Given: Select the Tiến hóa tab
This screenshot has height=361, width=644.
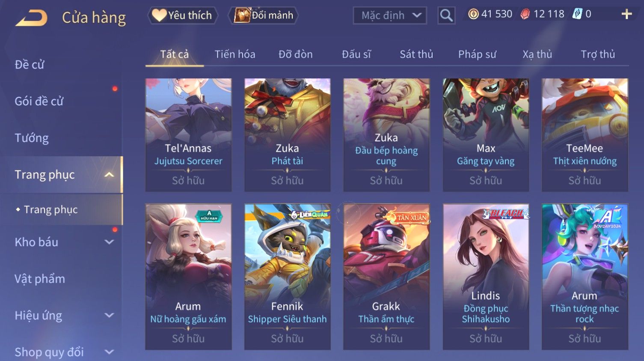Looking at the screenshot, I should pyautogui.click(x=235, y=54).
